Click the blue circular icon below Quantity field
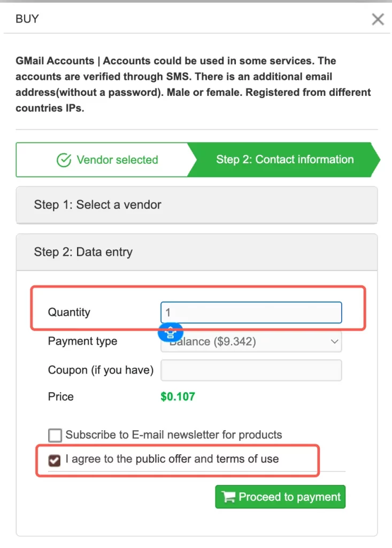Viewport: 392px width, 548px height. [x=171, y=333]
